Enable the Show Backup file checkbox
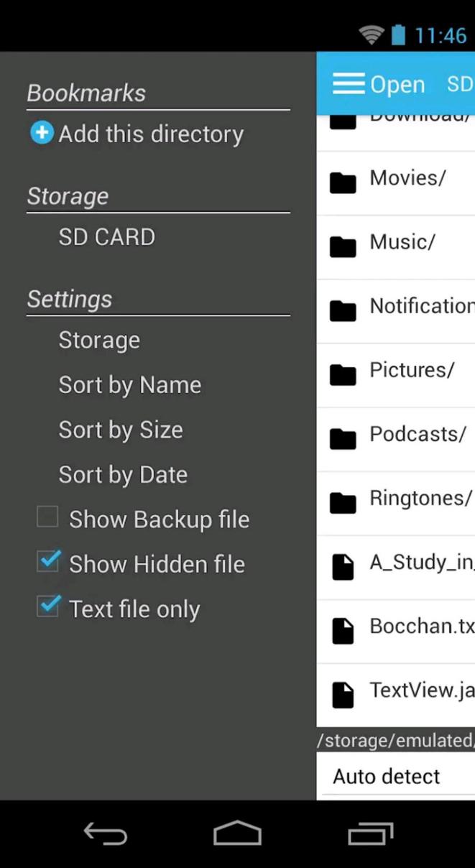475x868 pixels. click(45, 517)
